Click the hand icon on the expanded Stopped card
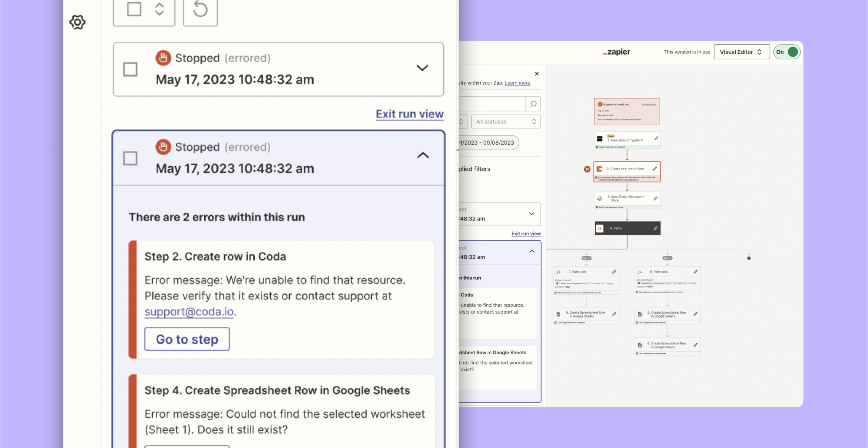Viewport: 868px width, 448px height. pyautogui.click(x=163, y=147)
